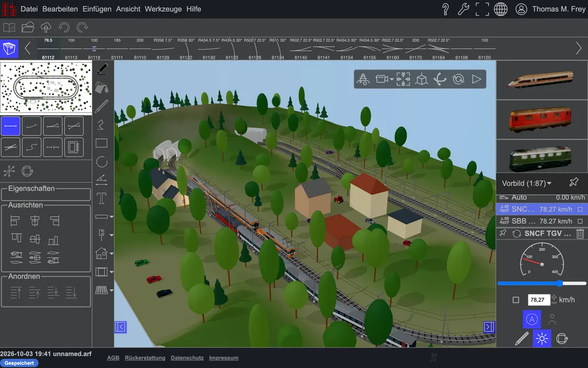This screenshot has width=588, height=368.
Task: Select the turnout track tool
Action: coord(52,126)
